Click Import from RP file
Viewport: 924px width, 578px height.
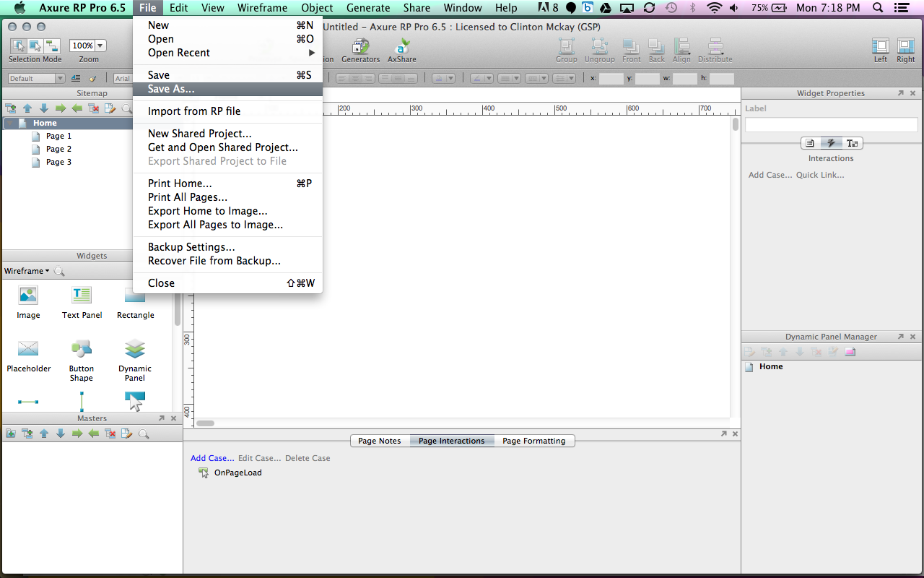227,111
